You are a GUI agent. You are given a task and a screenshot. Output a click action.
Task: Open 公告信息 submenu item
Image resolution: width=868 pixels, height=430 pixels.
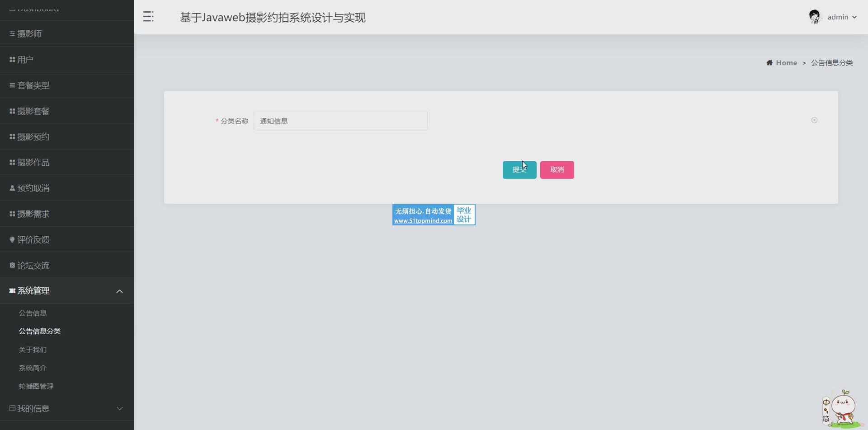[x=33, y=313]
